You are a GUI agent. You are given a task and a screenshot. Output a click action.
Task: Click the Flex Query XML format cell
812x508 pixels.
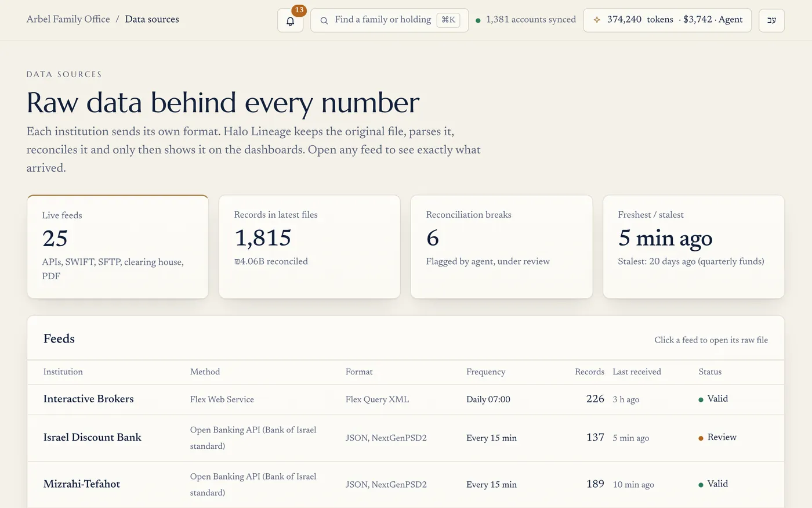[x=377, y=399]
